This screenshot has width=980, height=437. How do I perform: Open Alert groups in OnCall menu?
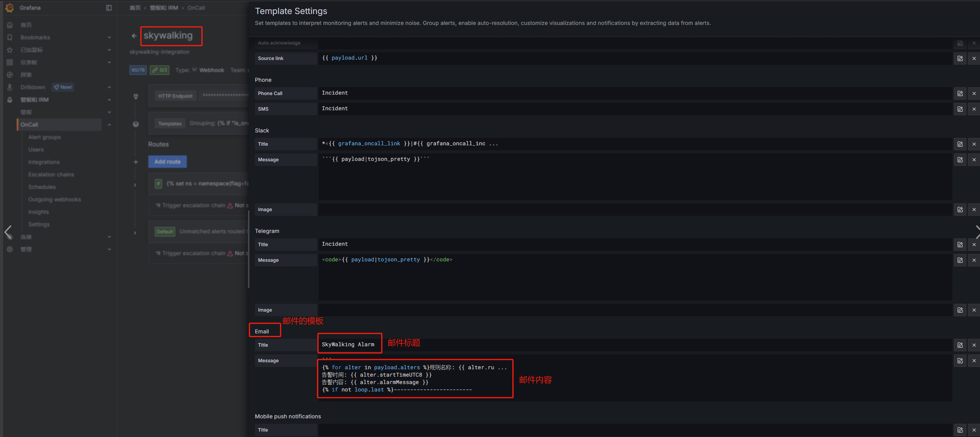[44, 137]
